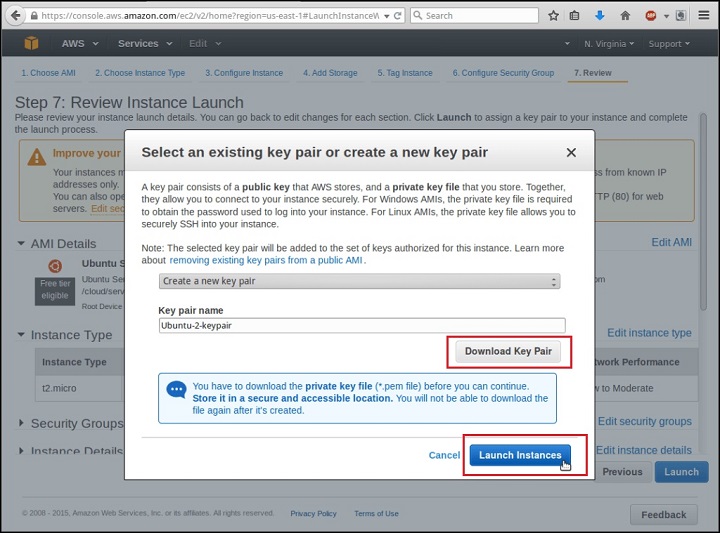Open the URL history dropdown arrow
720x533 pixels.
click(387, 16)
